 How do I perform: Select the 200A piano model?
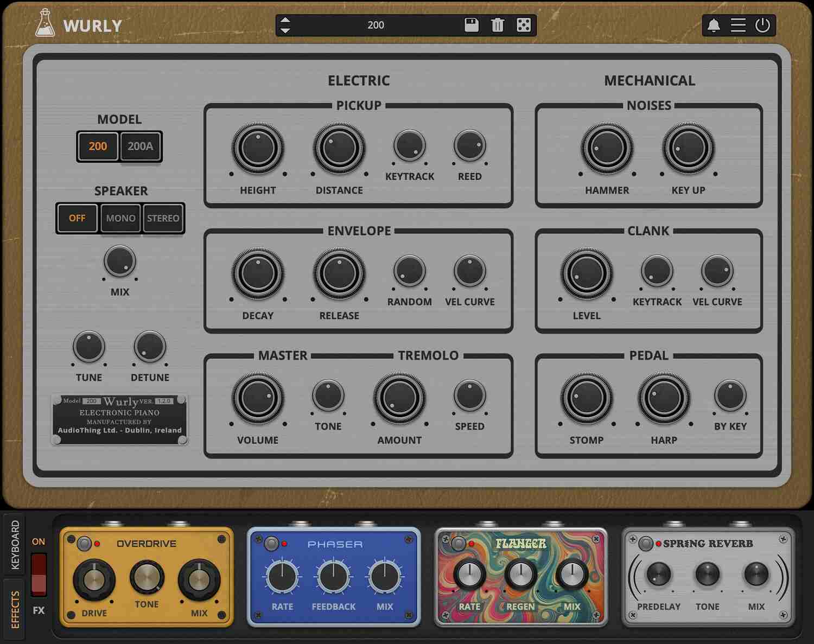pos(140,146)
